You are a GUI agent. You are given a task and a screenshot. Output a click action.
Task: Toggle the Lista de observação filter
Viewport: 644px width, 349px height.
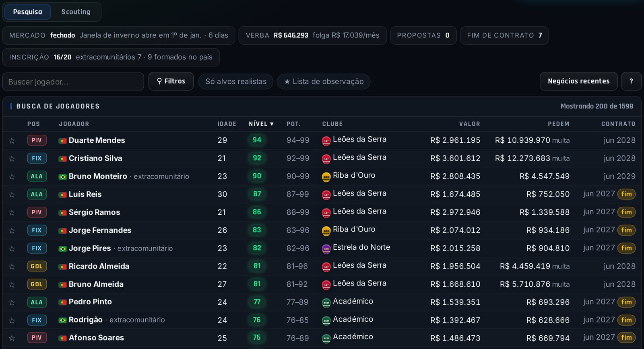click(324, 82)
